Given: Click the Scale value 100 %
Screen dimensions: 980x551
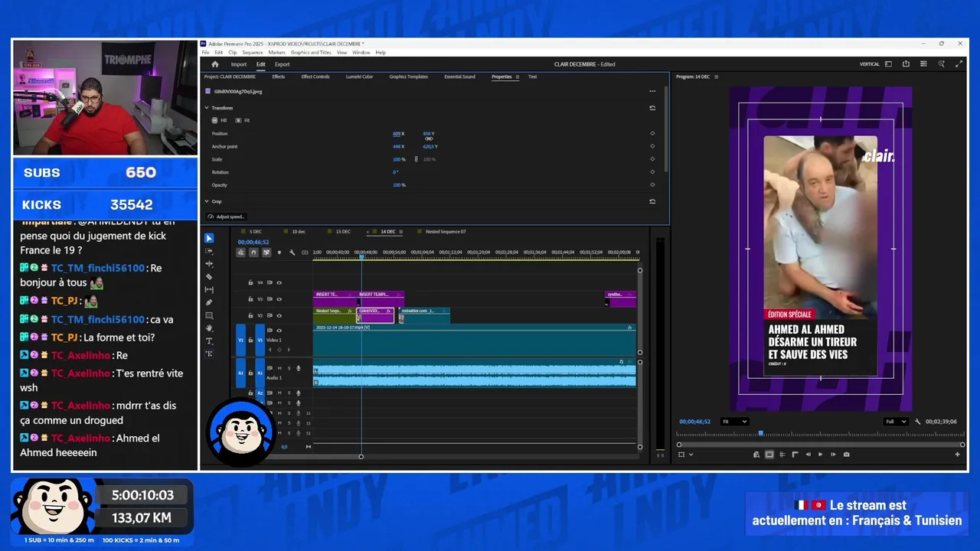Looking at the screenshot, I should [399, 159].
